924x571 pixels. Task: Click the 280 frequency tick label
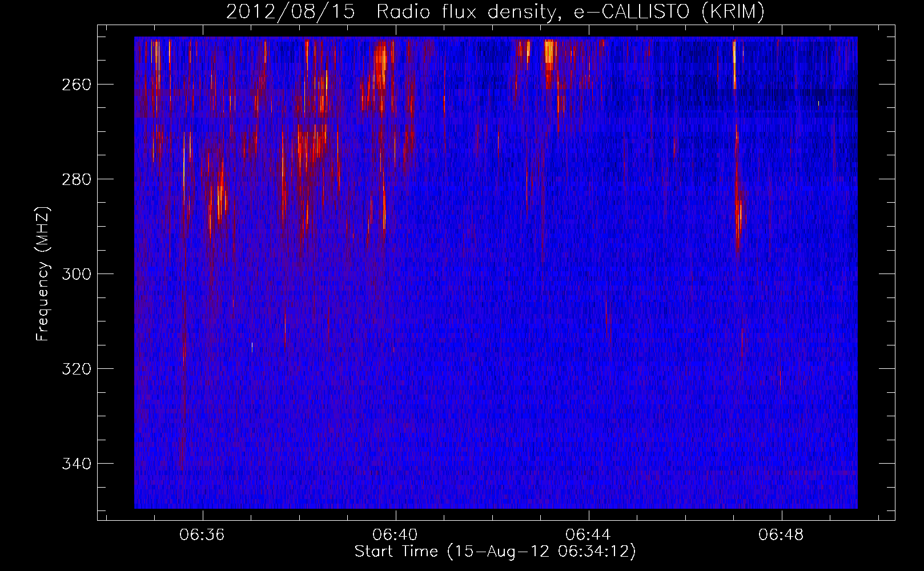click(75, 179)
